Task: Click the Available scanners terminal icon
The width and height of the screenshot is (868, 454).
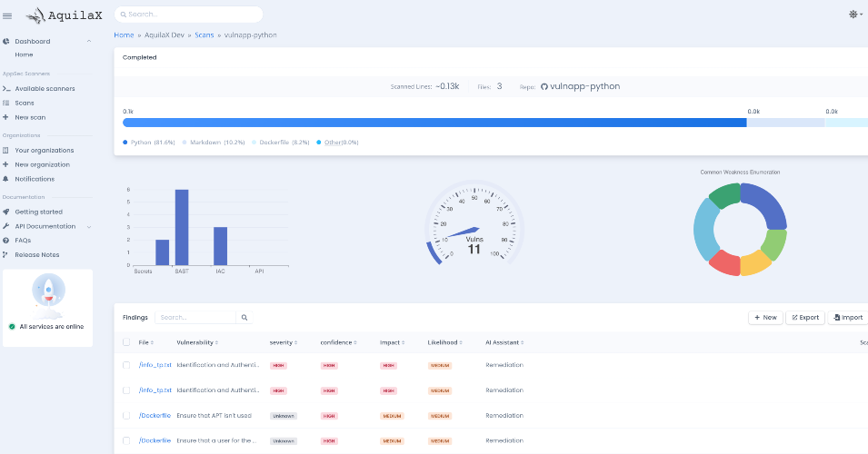Action: [x=6, y=88]
